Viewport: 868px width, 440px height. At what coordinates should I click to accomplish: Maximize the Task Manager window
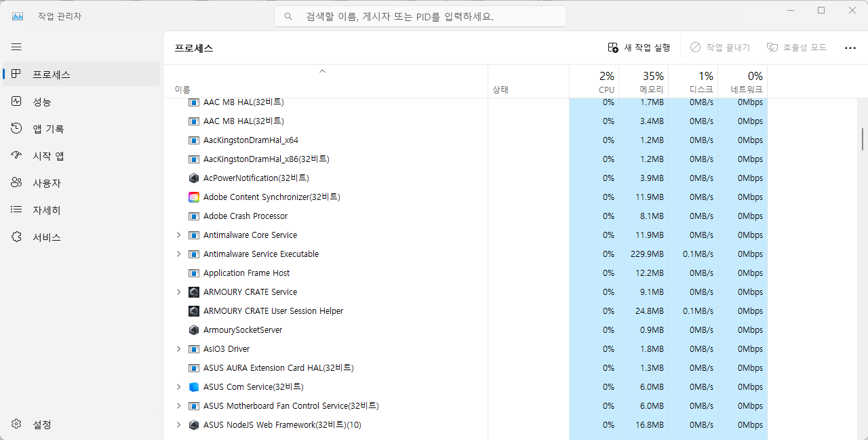point(821,10)
